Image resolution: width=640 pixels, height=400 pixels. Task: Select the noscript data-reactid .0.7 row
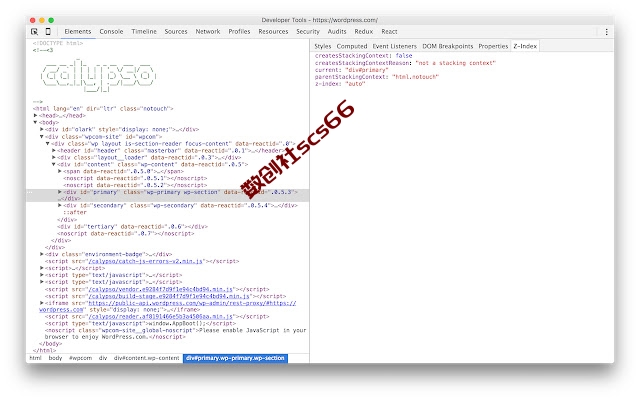pos(126,233)
